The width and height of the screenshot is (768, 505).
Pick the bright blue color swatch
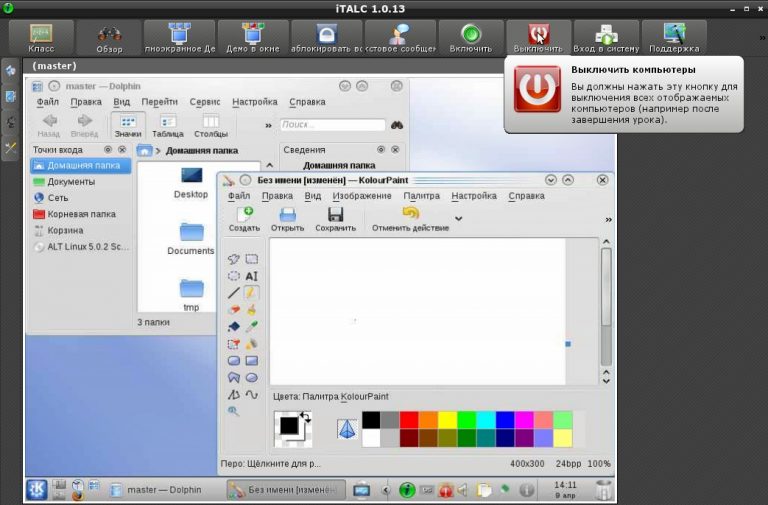505,420
